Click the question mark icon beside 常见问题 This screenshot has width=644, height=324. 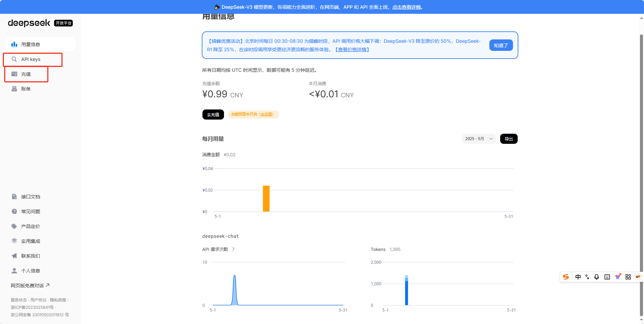[14, 212]
